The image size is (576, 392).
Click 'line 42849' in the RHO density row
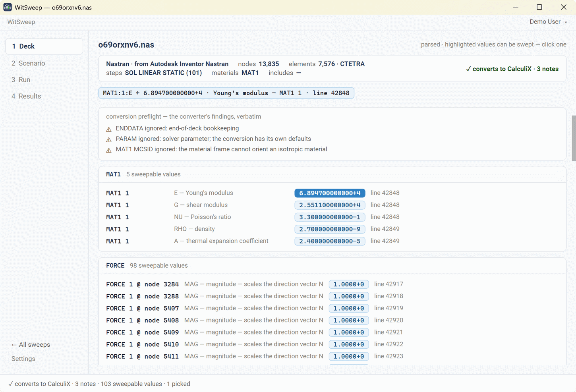click(385, 229)
